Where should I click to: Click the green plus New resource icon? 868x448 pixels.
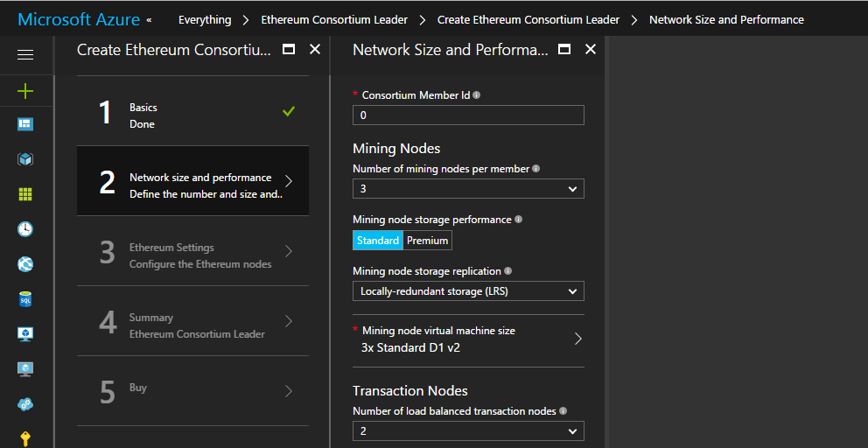[x=25, y=90]
